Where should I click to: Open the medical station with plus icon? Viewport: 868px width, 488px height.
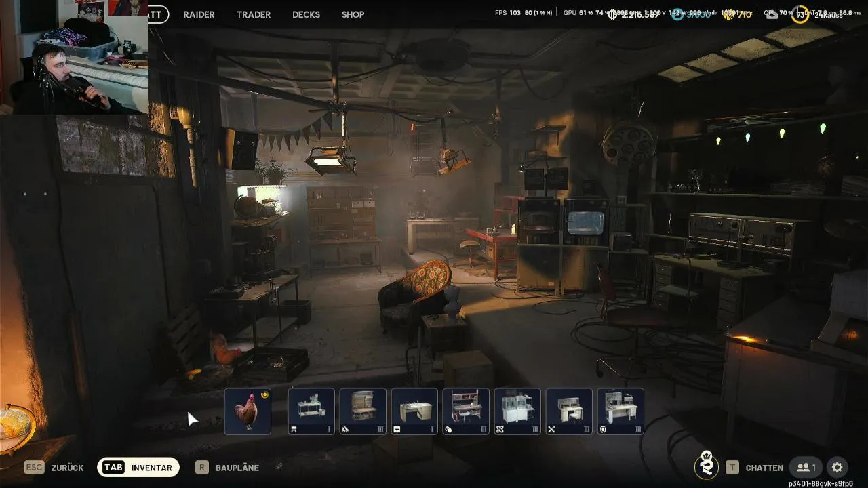pyautogui.click(x=414, y=411)
